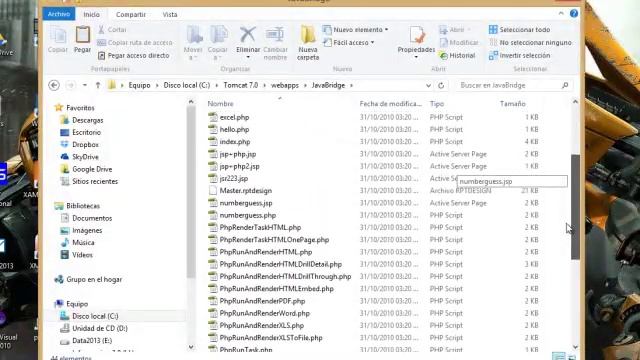
Task: Create a folder with Nueva carpeta
Action: pos(308,42)
